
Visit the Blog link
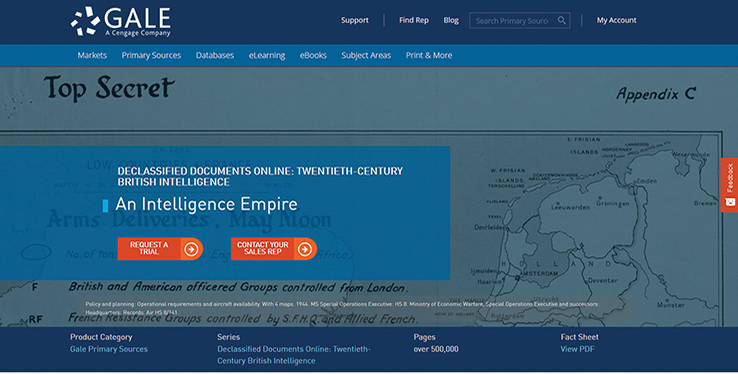[451, 20]
